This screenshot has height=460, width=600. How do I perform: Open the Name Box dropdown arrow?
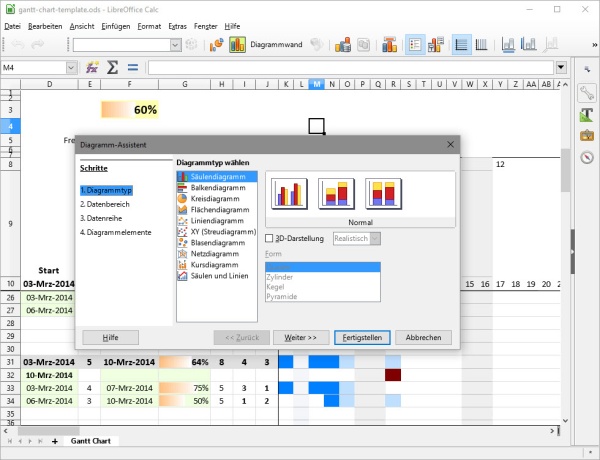click(x=71, y=68)
